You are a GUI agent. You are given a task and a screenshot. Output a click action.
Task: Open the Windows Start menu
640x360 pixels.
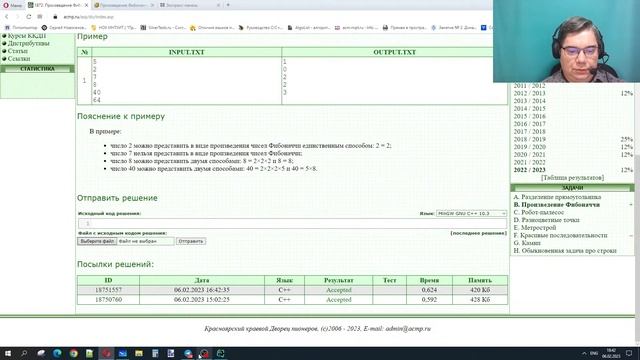(7, 353)
